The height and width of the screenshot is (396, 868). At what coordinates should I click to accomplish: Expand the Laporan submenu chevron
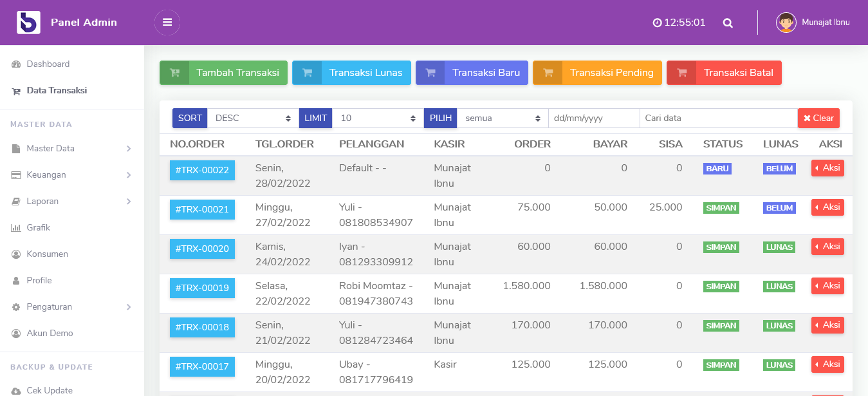pyautogui.click(x=129, y=202)
